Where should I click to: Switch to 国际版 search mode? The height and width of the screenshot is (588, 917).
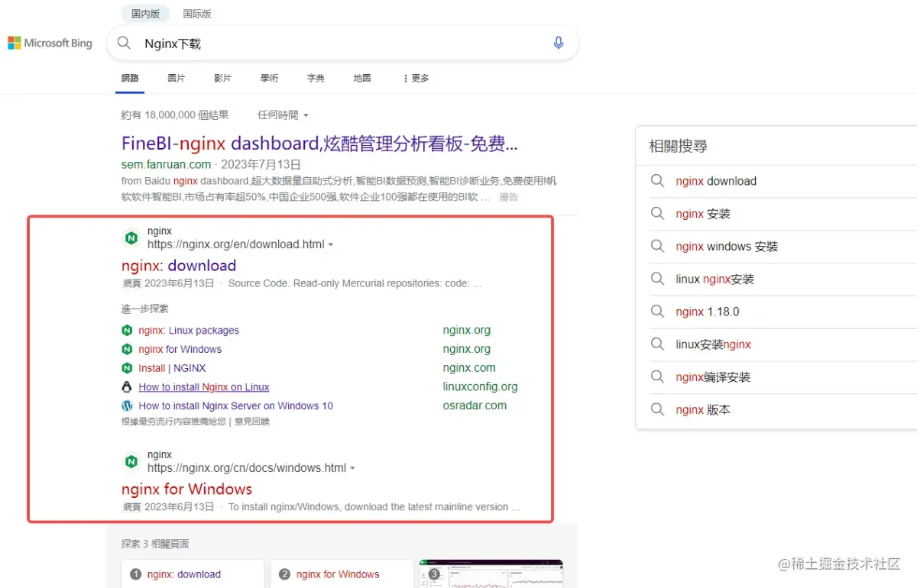[197, 14]
